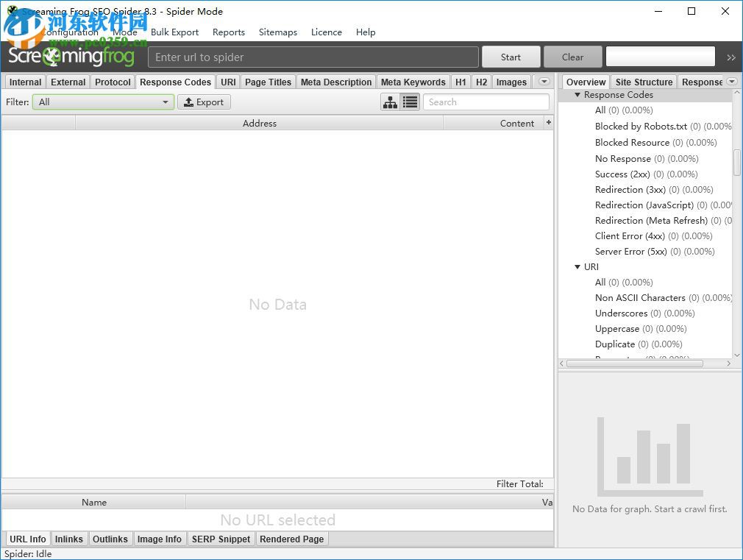Open the Meta Description tab
The height and width of the screenshot is (560, 743).
336,82
